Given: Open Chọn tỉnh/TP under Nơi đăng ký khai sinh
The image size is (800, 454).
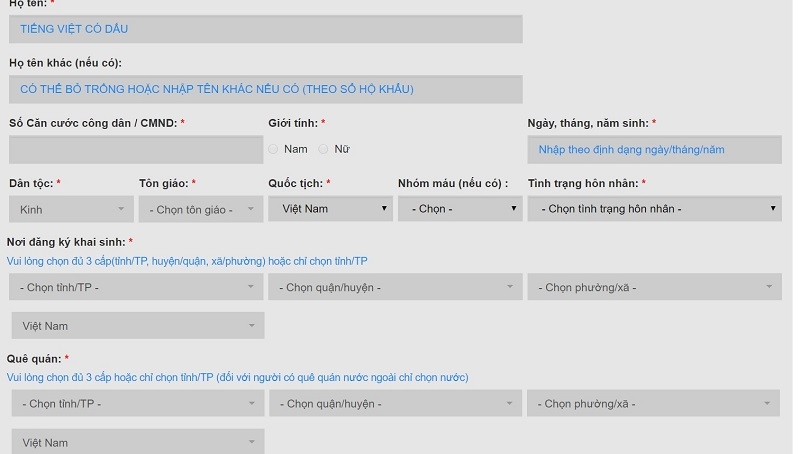Looking at the screenshot, I should coord(136,287).
